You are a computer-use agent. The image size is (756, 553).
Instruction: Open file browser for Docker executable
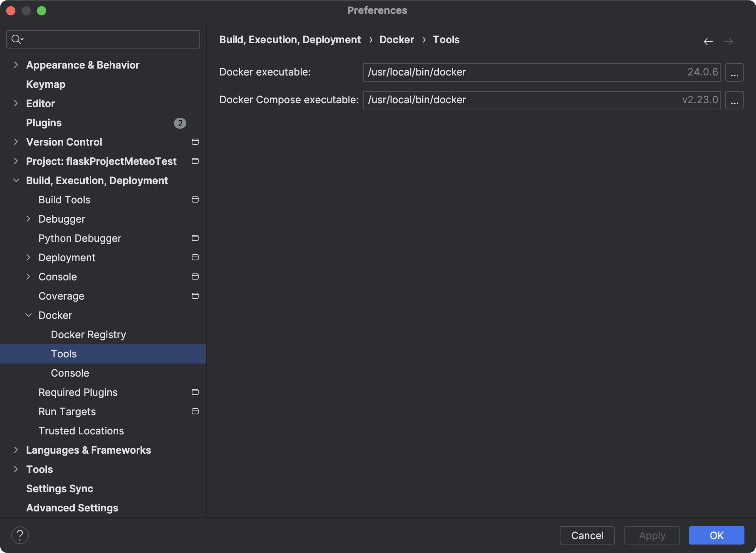(x=734, y=72)
